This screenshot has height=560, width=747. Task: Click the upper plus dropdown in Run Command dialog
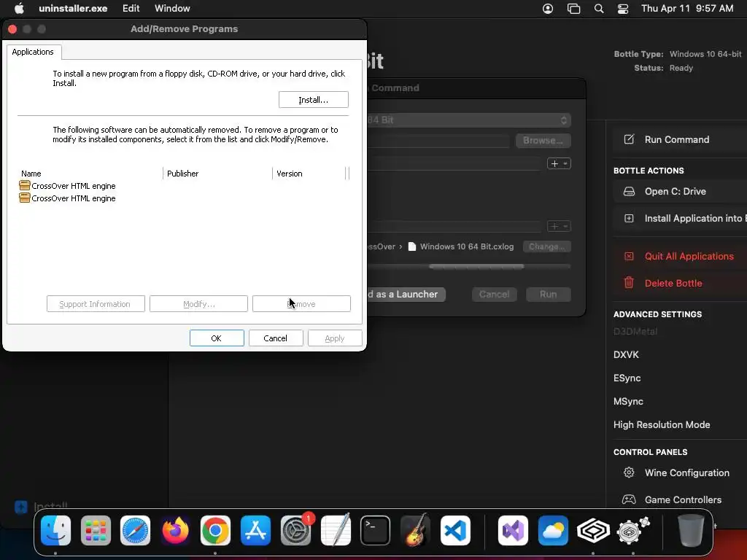[559, 163]
